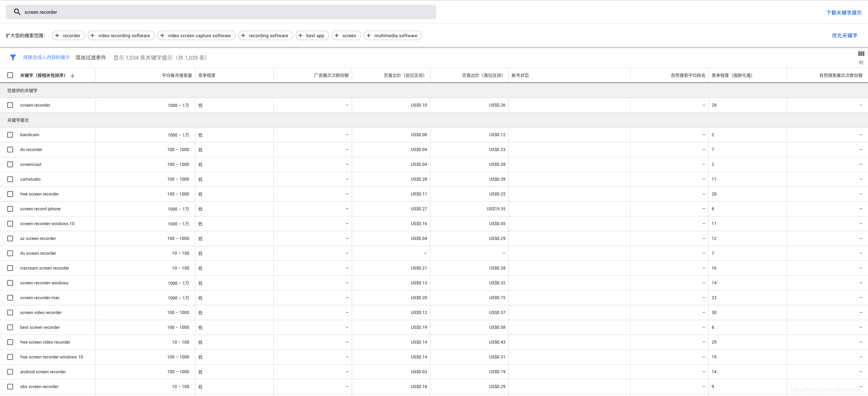Viewport: 868px width, 396px height.
Task: Add 'multimedia software' suggestion chip
Action: pyautogui.click(x=392, y=35)
